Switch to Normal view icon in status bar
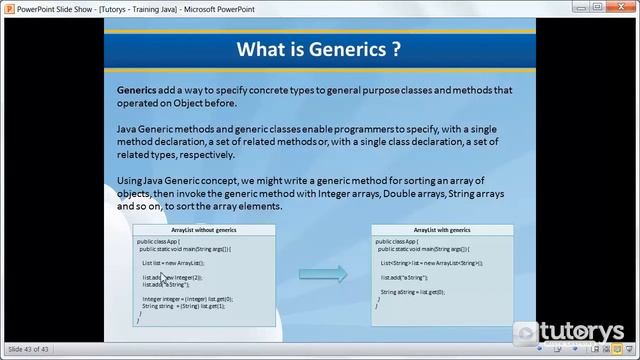Image resolution: width=640 pixels, height=360 pixels. tap(595, 349)
